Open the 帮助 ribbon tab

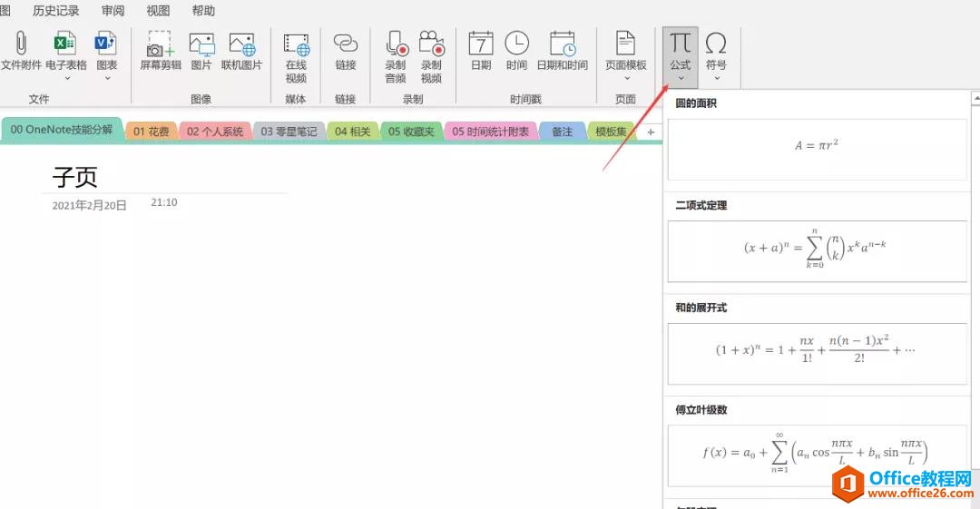coord(203,11)
